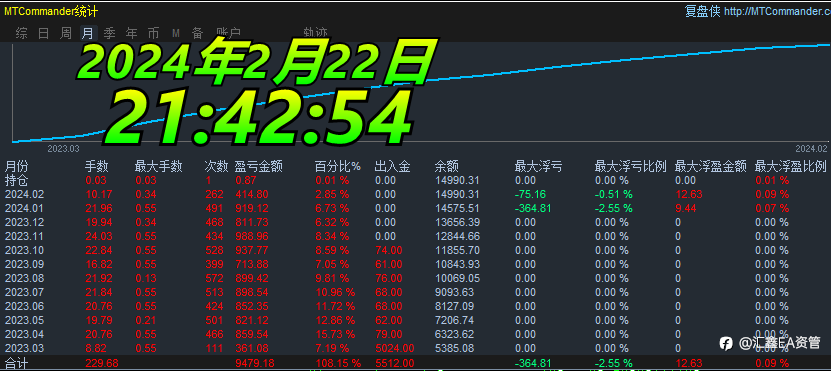
Task: Click the 月份 column header
Action: 16,166
